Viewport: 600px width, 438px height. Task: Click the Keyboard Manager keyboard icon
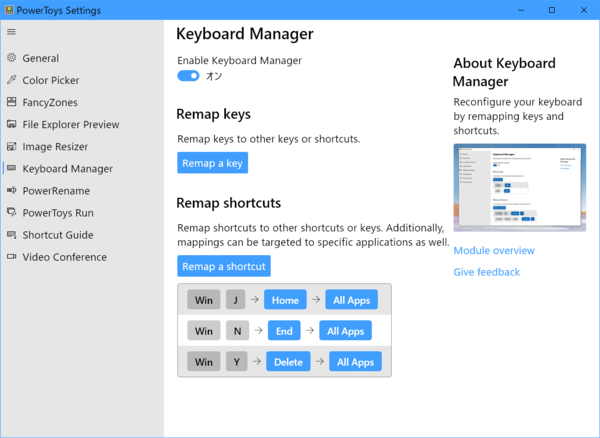click(11, 168)
